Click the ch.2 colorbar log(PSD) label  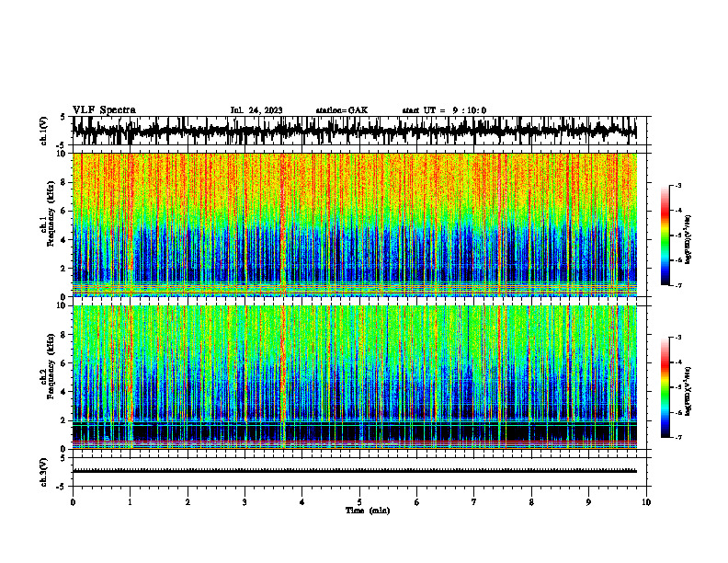pyautogui.click(x=688, y=391)
